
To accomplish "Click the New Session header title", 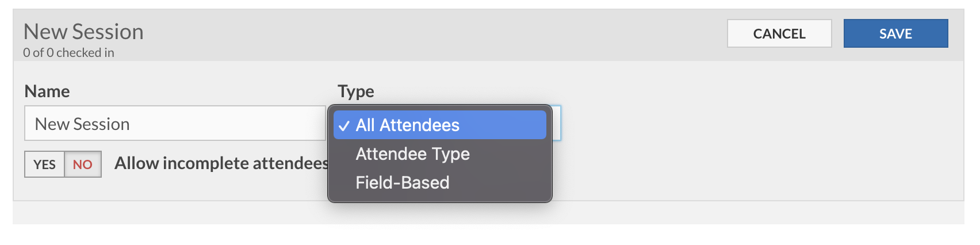I will (83, 32).
